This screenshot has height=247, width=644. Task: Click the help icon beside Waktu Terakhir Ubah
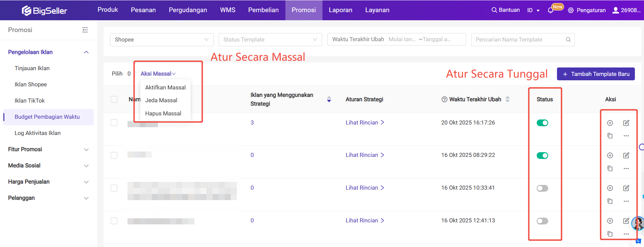pyautogui.click(x=444, y=100)
